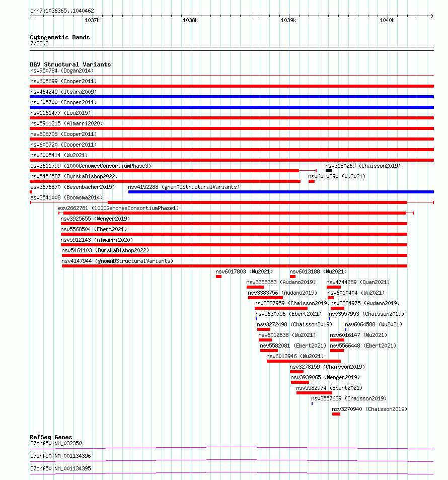Click nsv3383756 (Audano2019) label
The width and height of the screenshot is (448, 480).
click(282, 293)
